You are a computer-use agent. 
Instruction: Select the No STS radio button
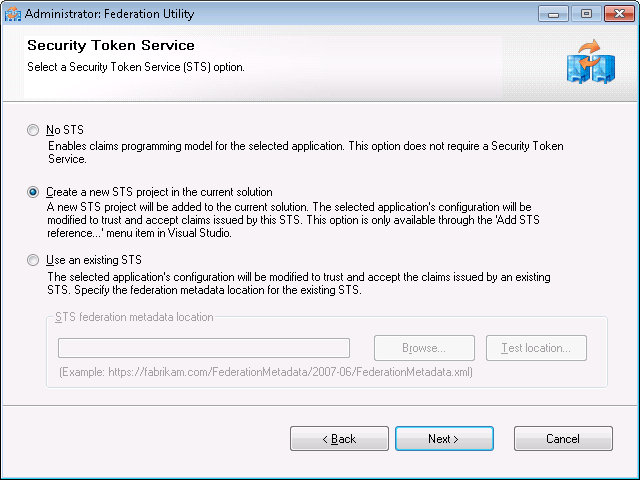[34, 130]
